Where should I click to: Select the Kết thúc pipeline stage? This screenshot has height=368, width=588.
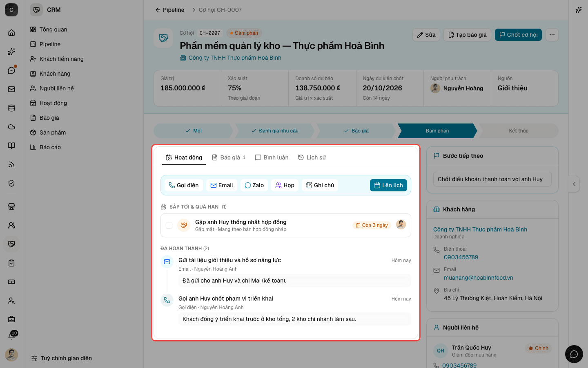click(519, 131)
